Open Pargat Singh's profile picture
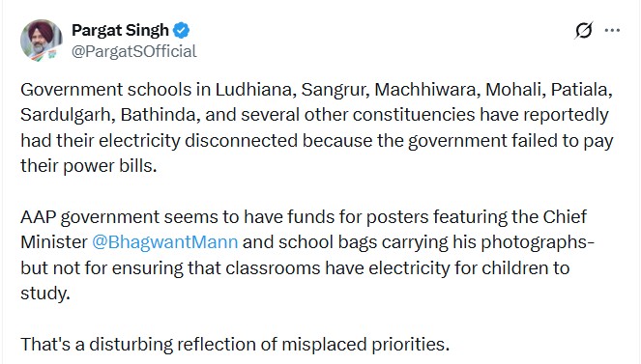The image size is (641, 364). point(42,41)
